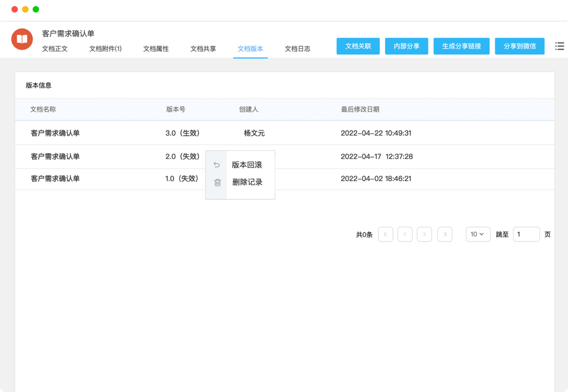The image size is (568, 392).
Task: Click the 版本号 column header
Action: point(176,109)
